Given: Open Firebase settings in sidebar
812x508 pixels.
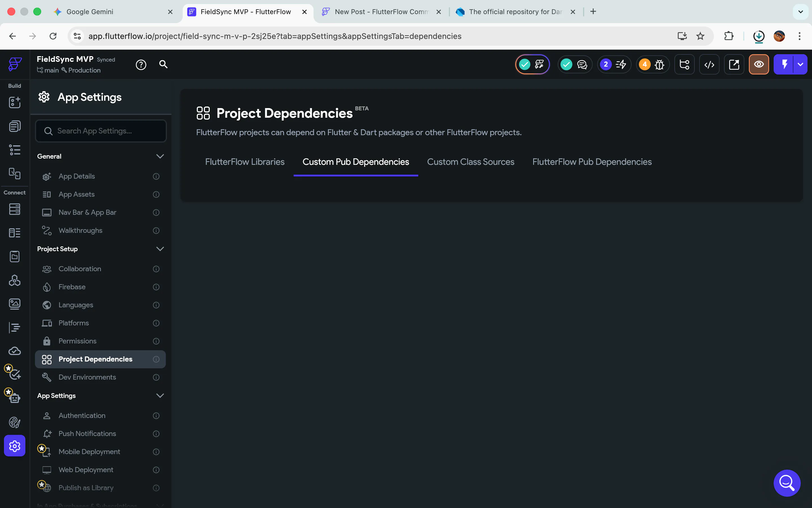Looking at the screenshot, I should click(100, 287).
